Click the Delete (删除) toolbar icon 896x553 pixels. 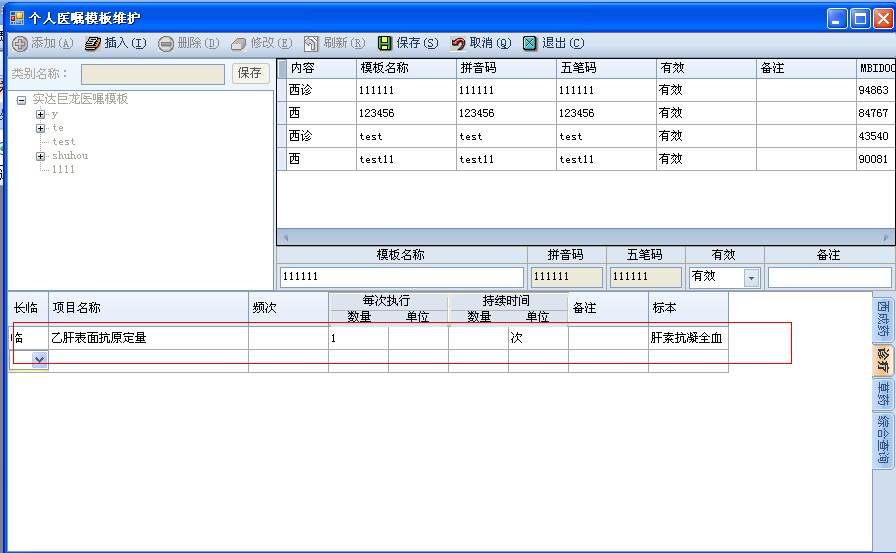(x=166, y=43)
